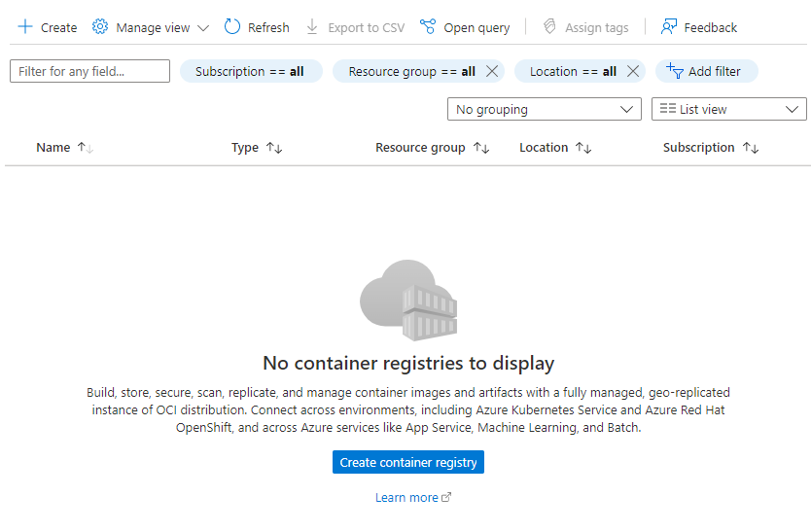Open the List view dropdown
This screenshot has width=811, height=532.
[728, 109]
